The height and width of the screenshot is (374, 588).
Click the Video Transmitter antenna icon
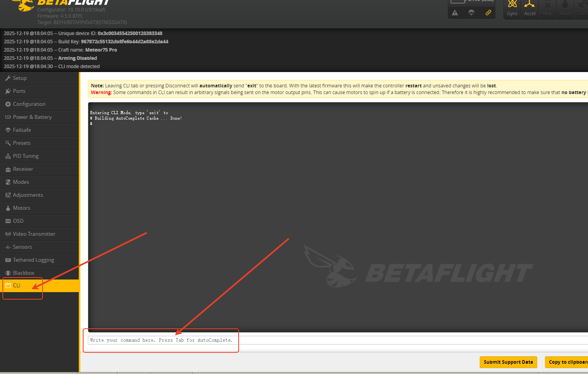[x=8, y=234]
